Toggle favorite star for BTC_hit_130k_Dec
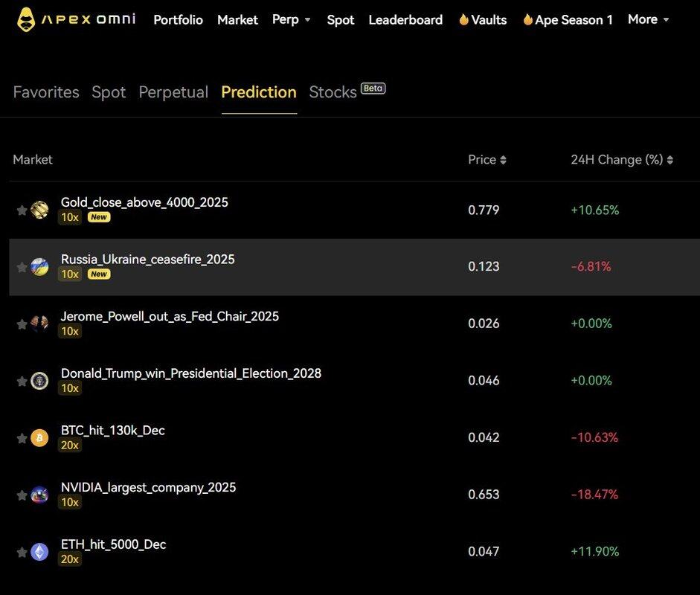 (22, 438)
